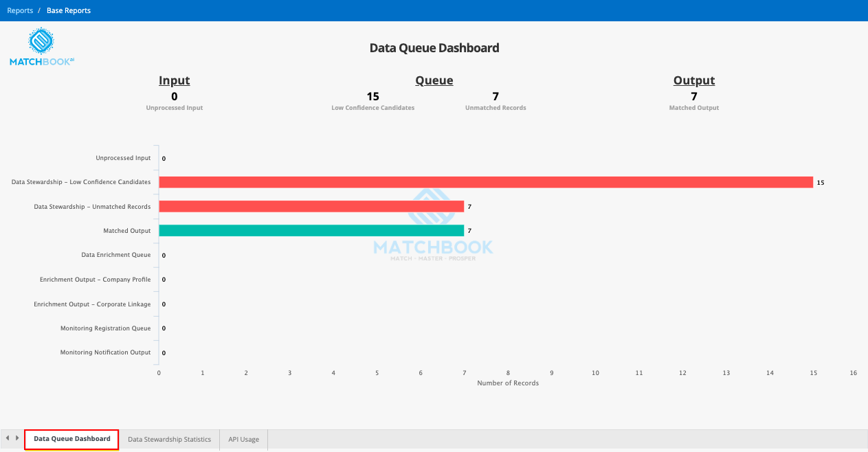Select the red Unmatched Records bar
The height and width of the screenshot is (452, 868).
[311, 206]
